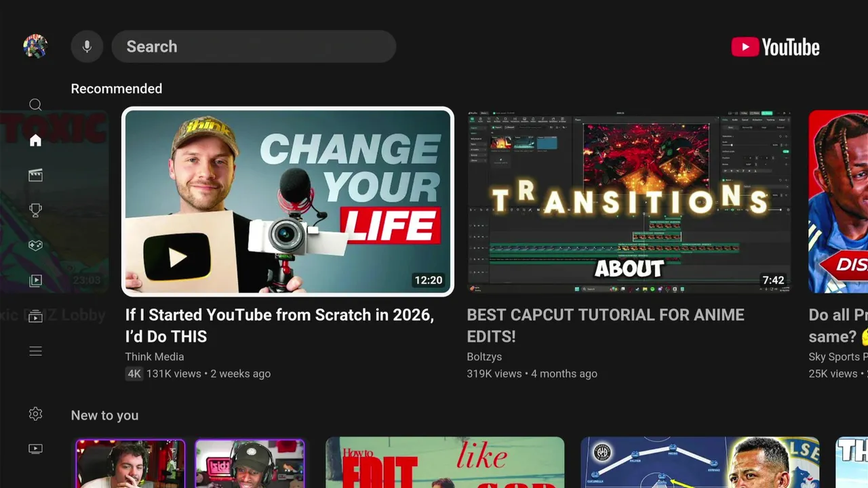Click the YouTube logo in top right
The image size is (868, 488).
pos(775,47)
